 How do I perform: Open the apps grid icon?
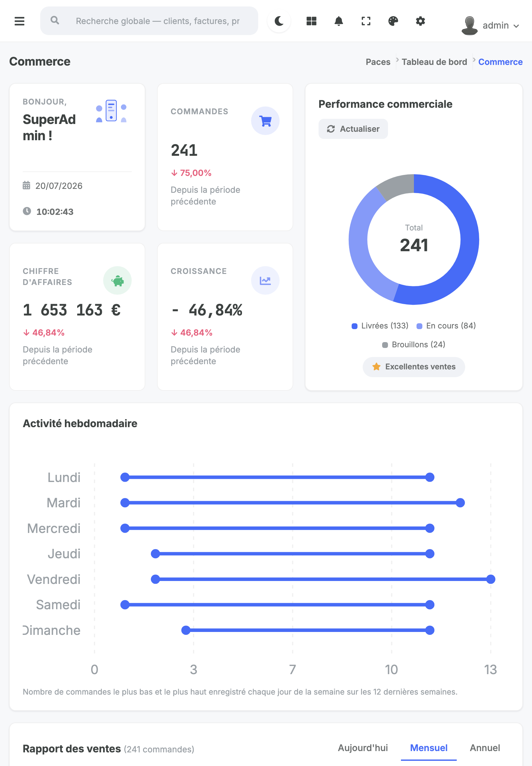[x=311, y=21]
